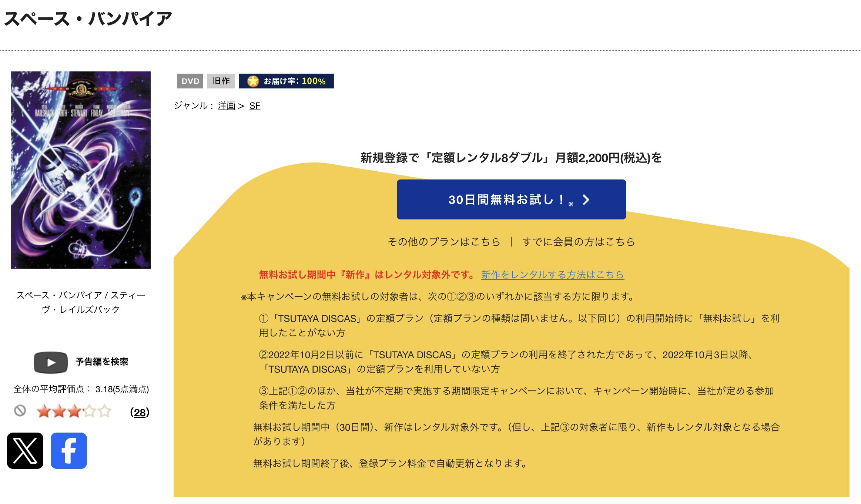Click the 無料お試し期間中（30日間）、新作は paragraph
The image size is (861, 504).
pyautogui.click(x=517, y=434)
